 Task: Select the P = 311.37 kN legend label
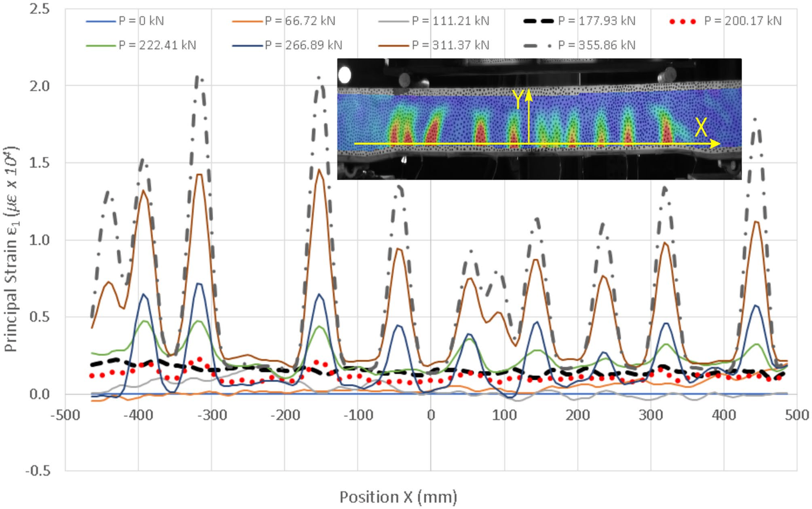(450, 45)
